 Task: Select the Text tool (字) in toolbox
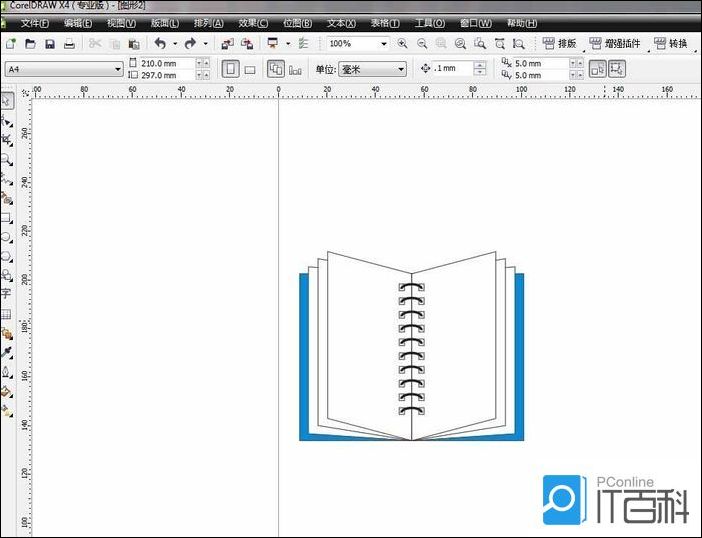(6, 294)
